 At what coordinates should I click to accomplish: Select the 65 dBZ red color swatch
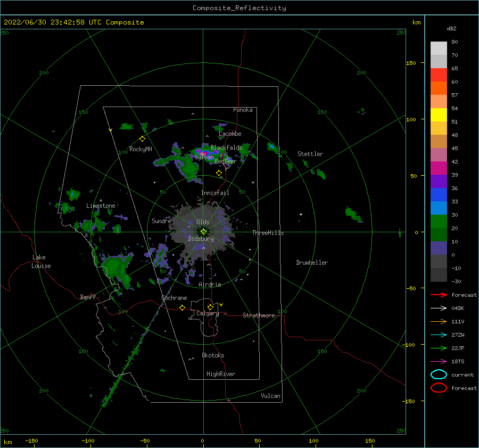[439, 75]
